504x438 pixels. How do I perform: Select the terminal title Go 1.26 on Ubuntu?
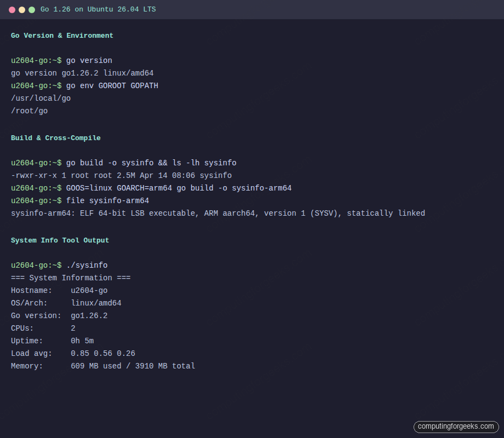(x=97, y=9)
